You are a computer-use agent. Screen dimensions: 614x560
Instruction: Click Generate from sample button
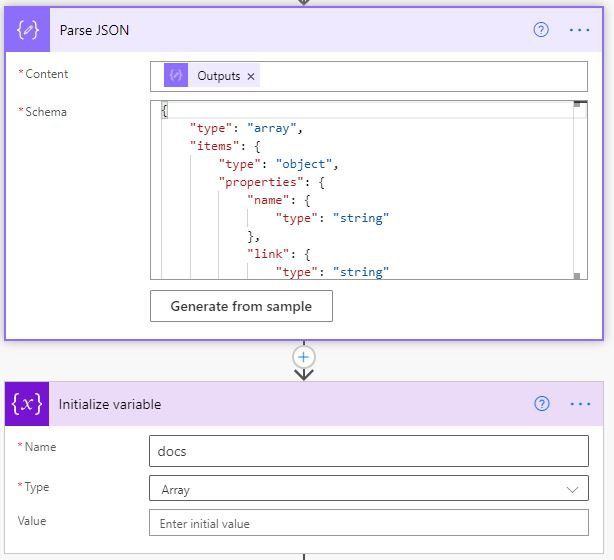241,306
